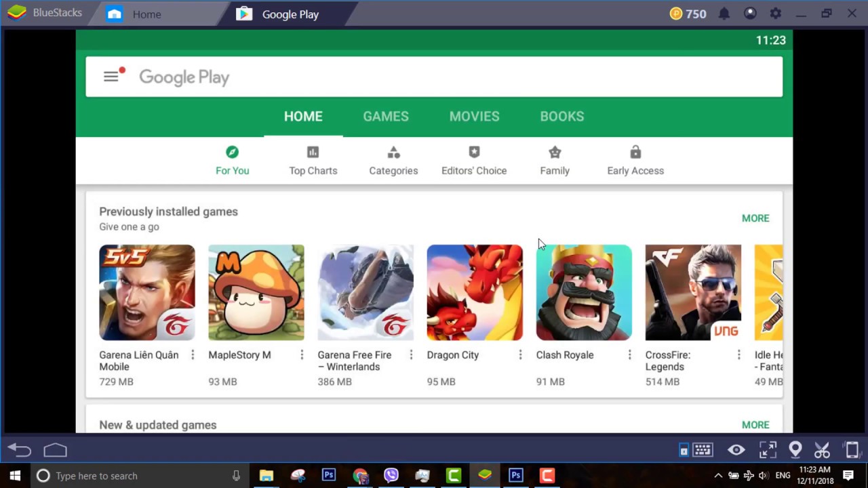Open Chrome from the taskbar

[x=360, y=476]
